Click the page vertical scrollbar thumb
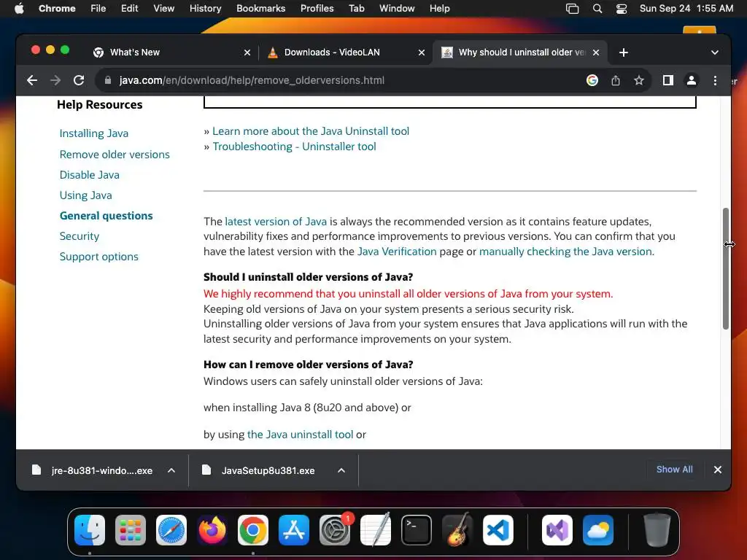 click(726, 268)
